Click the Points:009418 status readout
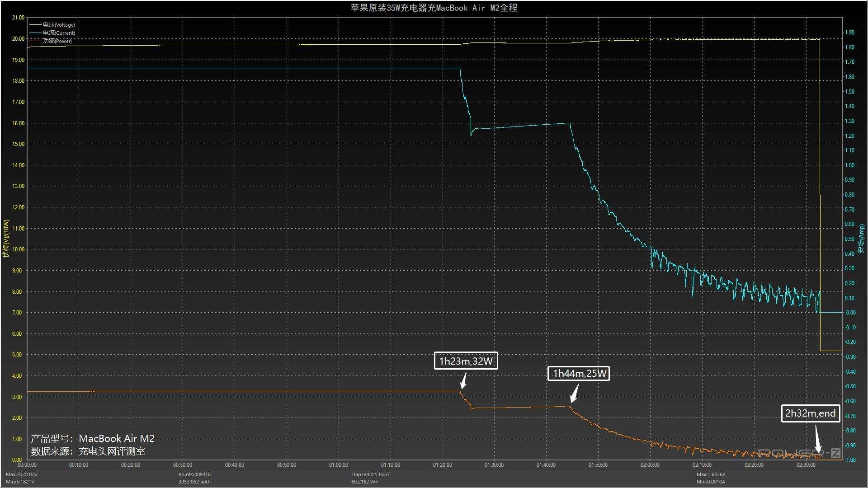Screen dimensions: 868x488 tap(194, 474)
